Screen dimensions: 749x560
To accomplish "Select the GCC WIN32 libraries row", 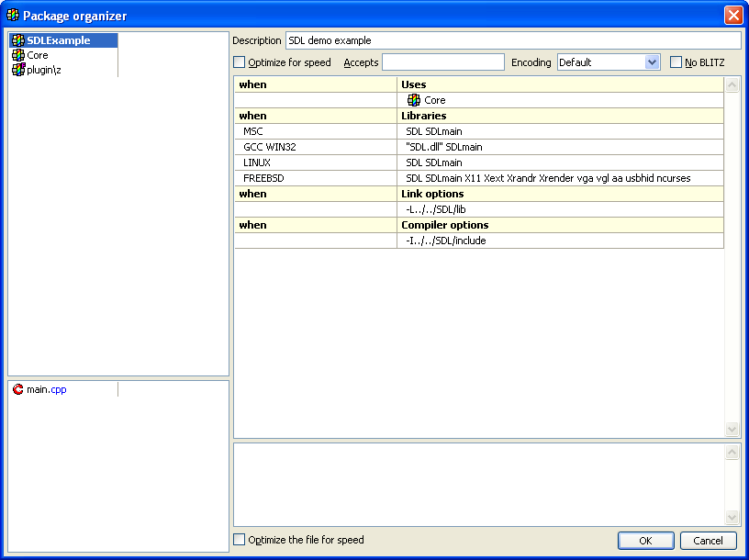I will 478,147.
